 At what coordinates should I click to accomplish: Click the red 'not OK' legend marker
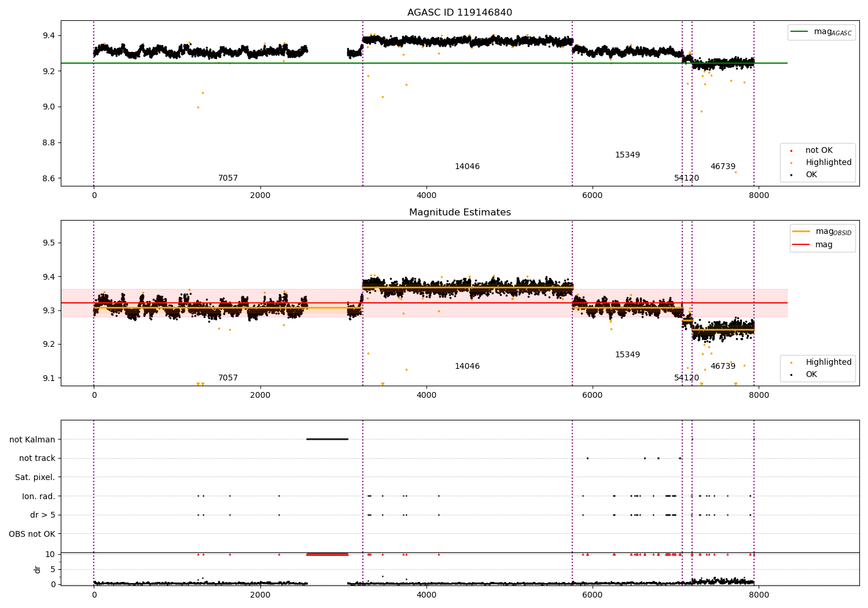[x=792, y=151]
